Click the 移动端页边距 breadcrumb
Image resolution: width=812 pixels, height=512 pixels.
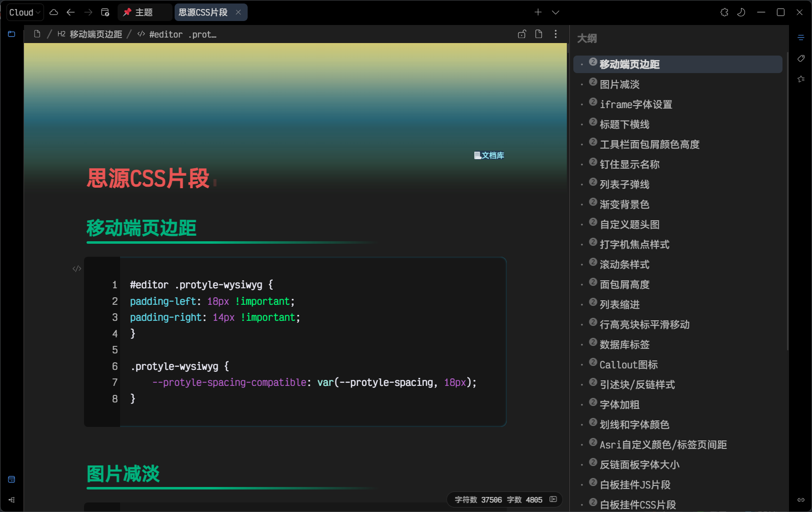coord(96,34)
